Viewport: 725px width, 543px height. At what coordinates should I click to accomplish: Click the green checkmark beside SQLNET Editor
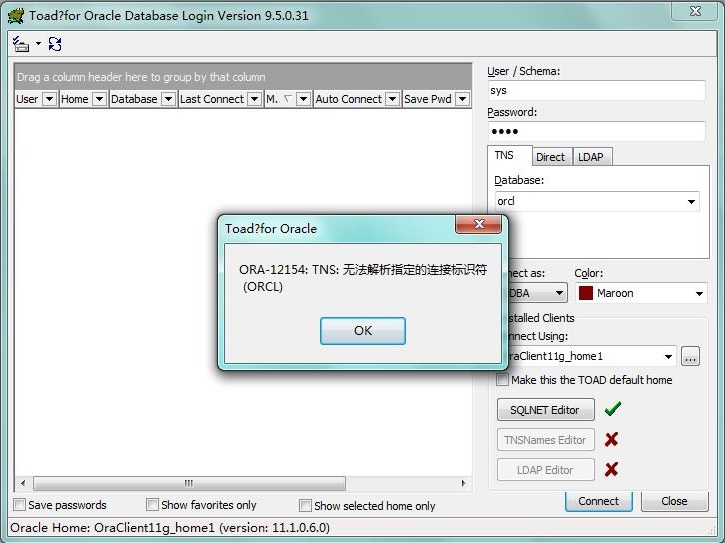613,409
